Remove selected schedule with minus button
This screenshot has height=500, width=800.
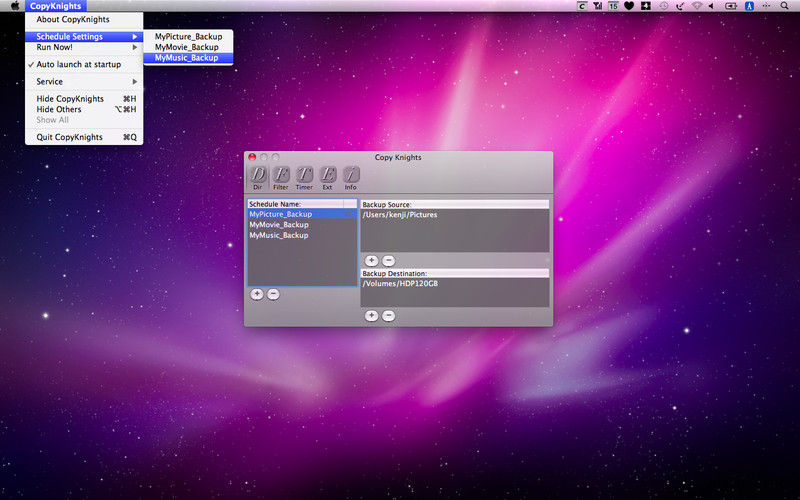point(273,294)
